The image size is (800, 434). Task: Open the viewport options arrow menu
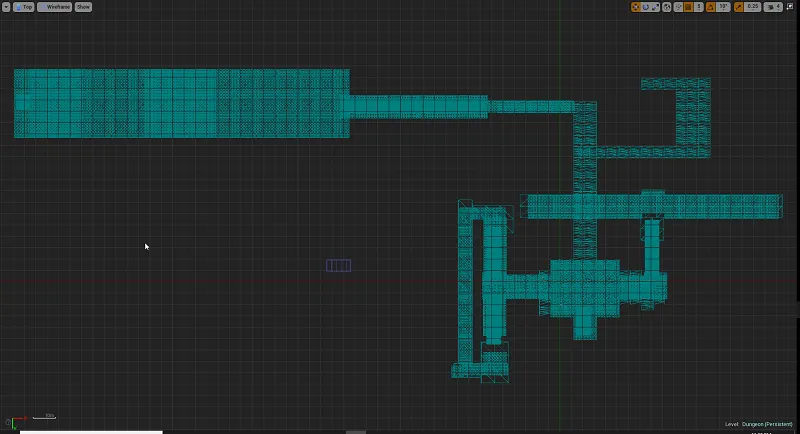coord(6,7)
